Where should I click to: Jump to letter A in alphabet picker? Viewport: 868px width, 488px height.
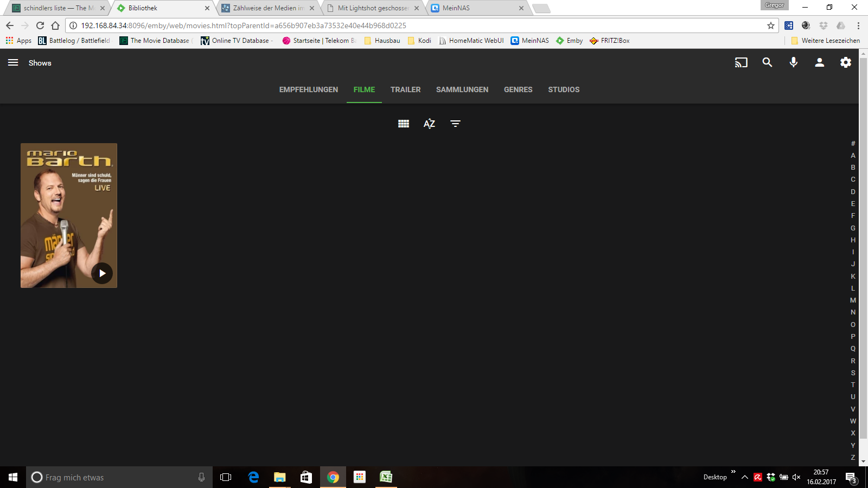[853, 156]
